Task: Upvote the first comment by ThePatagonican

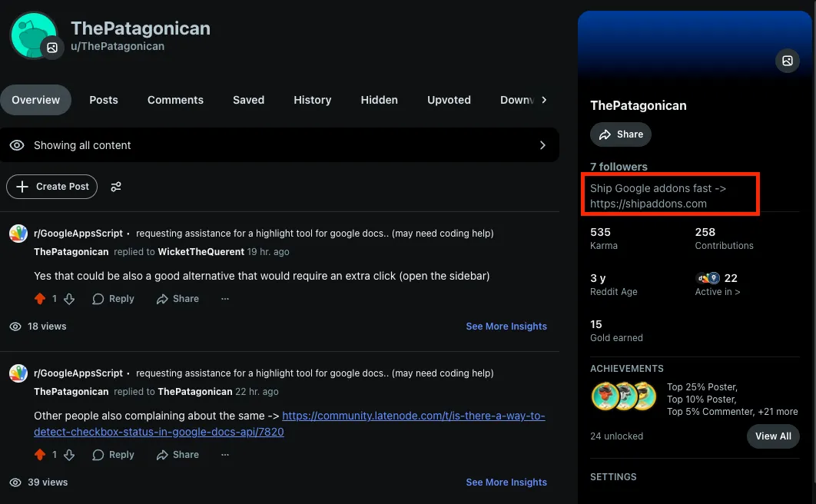Action: coord(40,299)
